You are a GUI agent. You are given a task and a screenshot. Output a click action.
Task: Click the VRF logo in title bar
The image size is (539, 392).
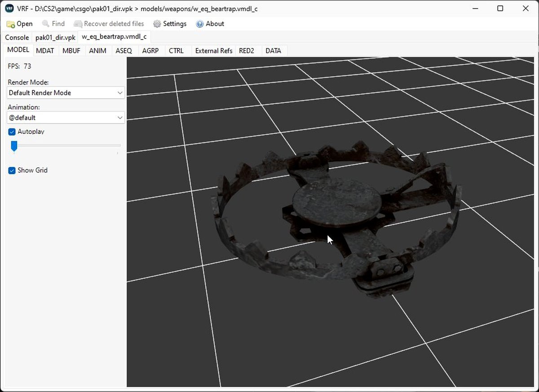(x=9, y=9)
